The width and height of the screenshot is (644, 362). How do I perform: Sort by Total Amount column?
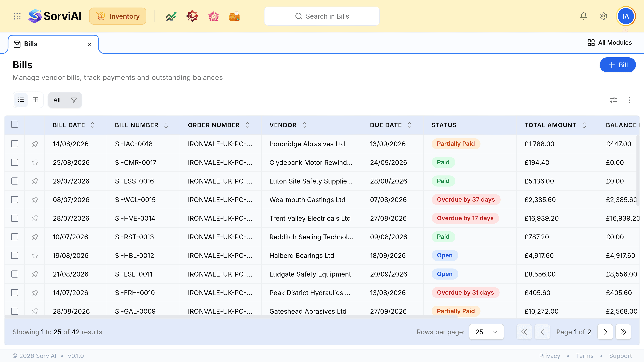(584, 125)
